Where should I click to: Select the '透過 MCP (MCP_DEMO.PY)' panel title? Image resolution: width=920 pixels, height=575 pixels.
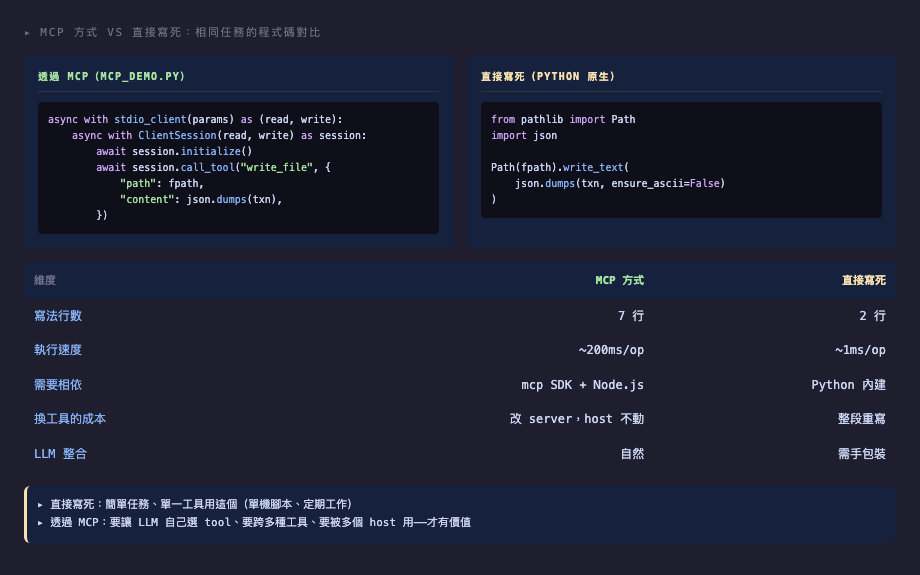(111, 76)
